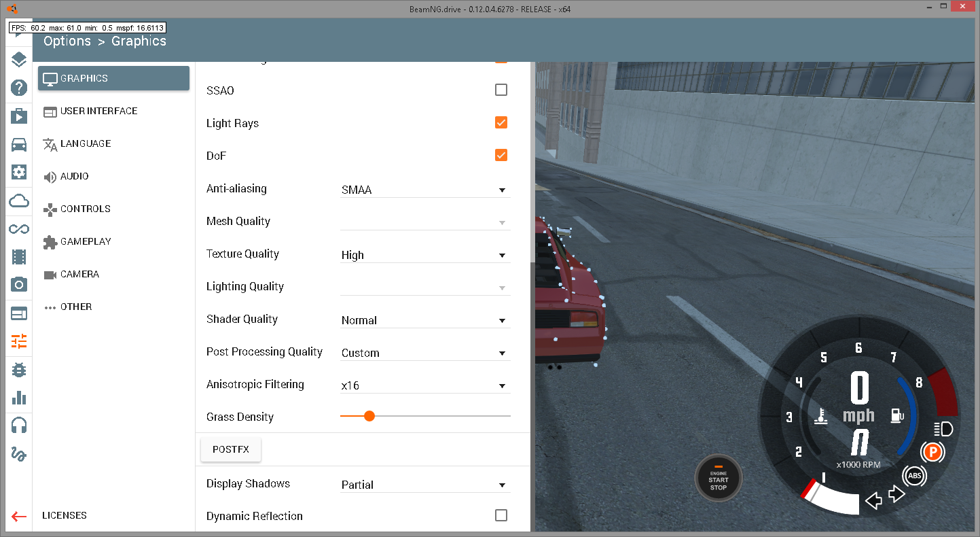Switch to Controls options

click(113, 209)
